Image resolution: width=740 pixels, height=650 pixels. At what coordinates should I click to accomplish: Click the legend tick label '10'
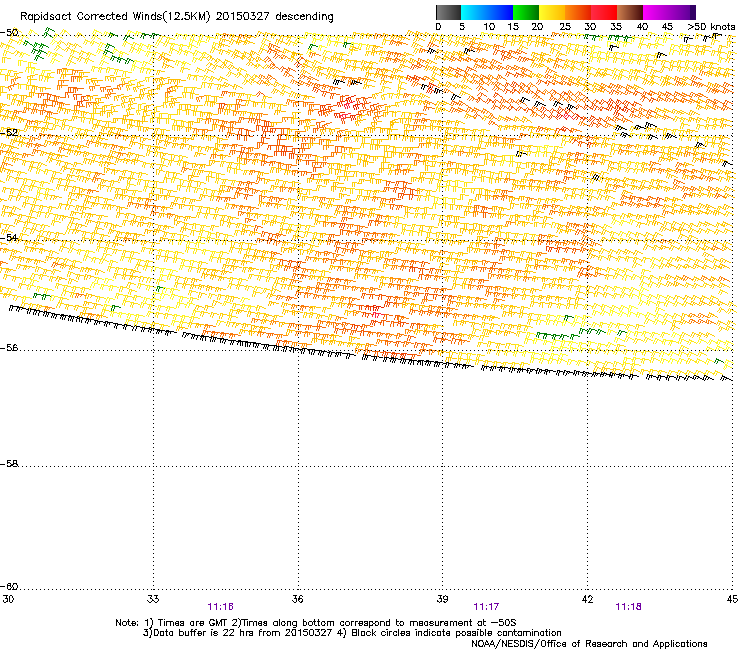pos(489,27)
